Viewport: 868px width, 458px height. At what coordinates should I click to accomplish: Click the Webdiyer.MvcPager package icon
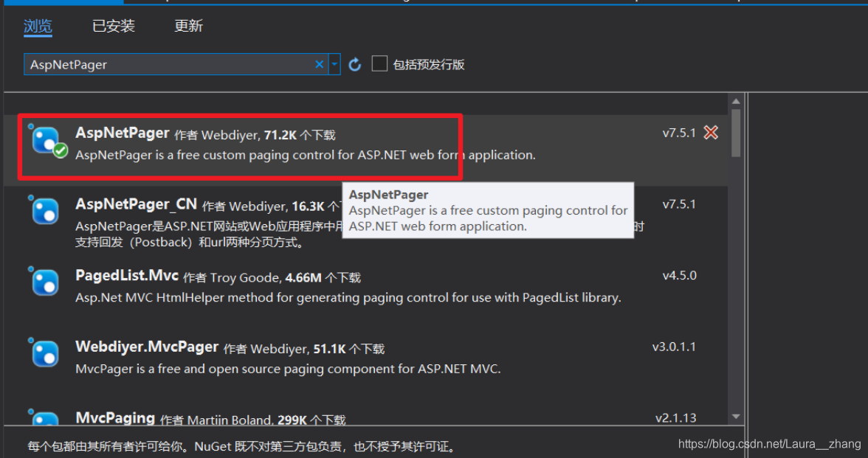point(44,353)
